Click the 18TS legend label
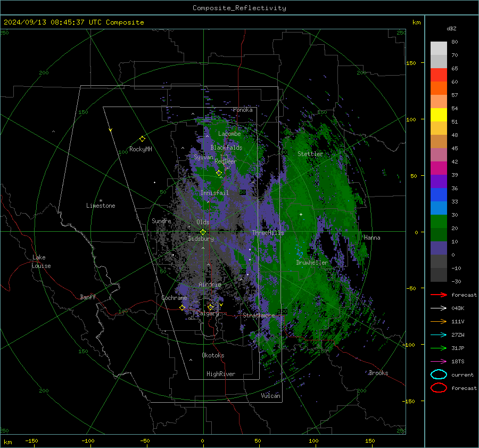479x448 pixels. [x=458, y=362]
